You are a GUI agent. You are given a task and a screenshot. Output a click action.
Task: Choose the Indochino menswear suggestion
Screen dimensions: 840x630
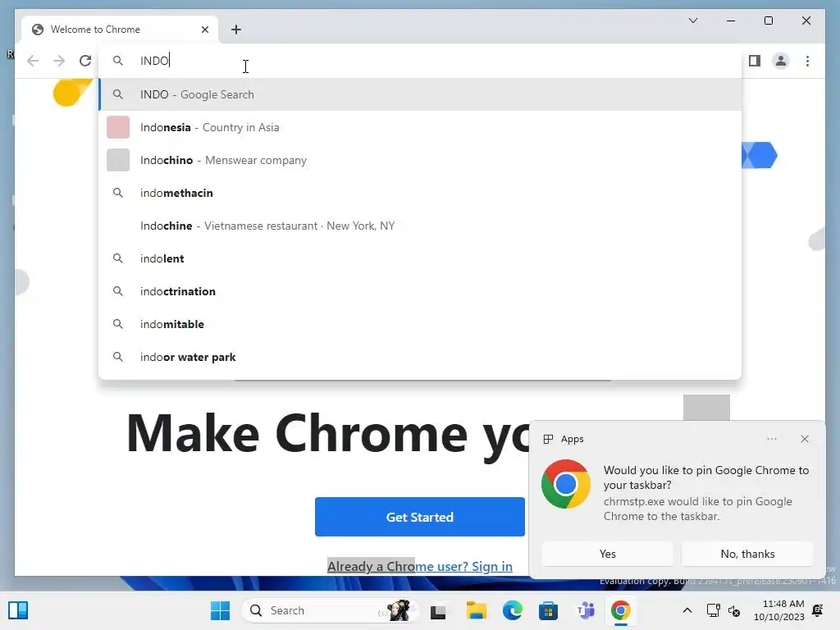420,160
